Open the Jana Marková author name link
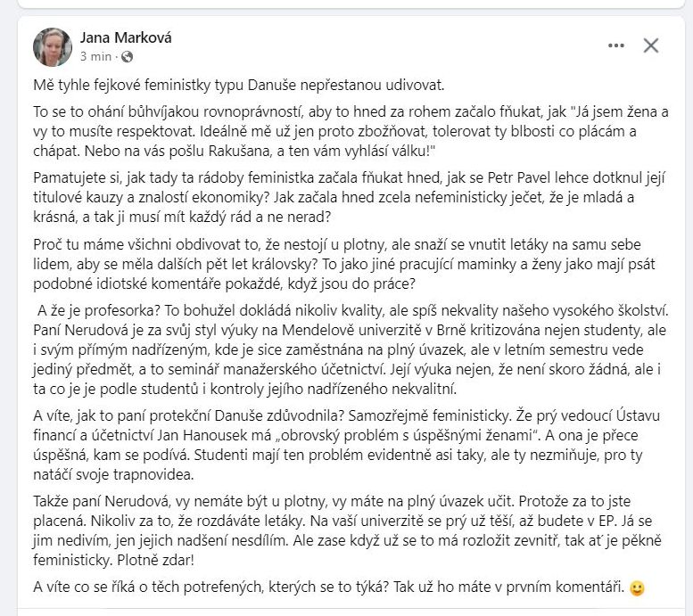Viewport: 693px width, 616px height. point(126,37)
